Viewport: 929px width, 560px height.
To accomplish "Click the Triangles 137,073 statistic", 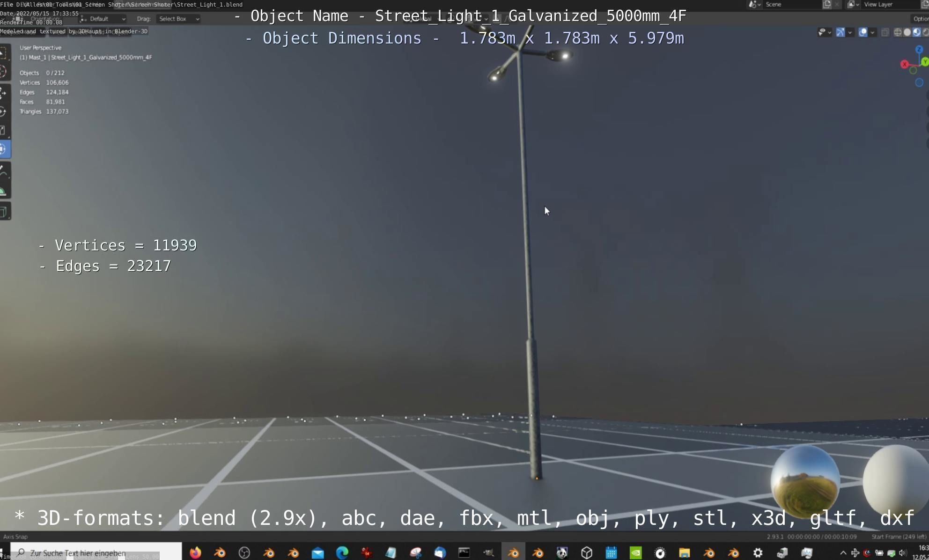I will tap(44, 111).
